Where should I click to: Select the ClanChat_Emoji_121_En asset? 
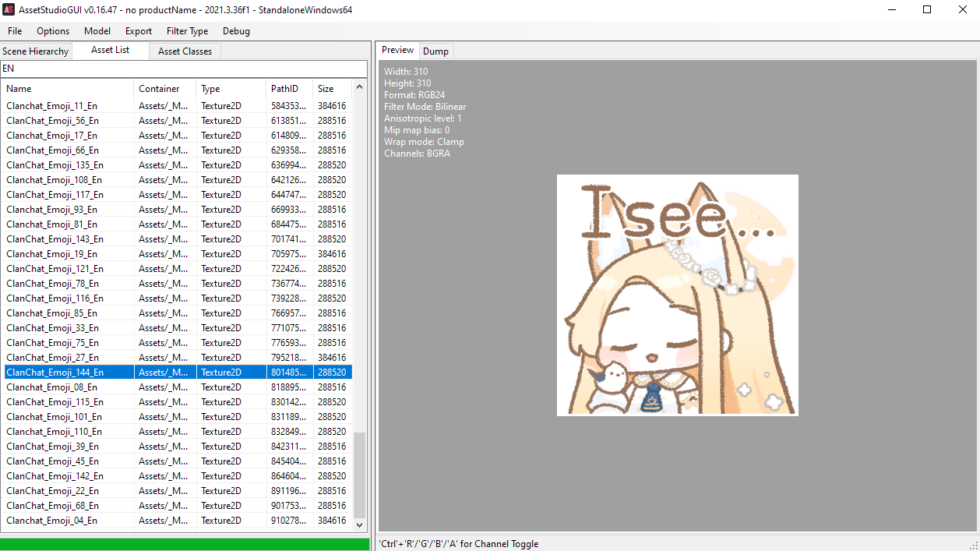pyautogui.click(x=178, y=269)
